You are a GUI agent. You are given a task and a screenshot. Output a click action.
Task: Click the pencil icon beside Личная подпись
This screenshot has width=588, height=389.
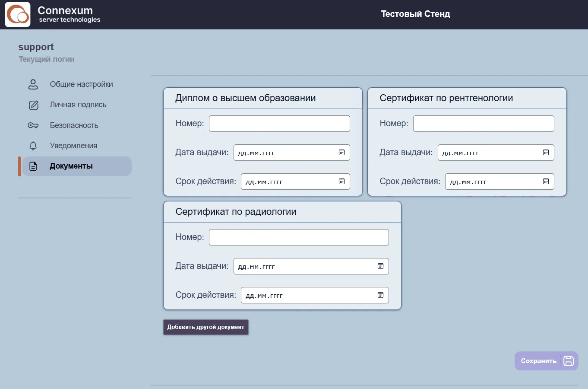coord(33,105)
